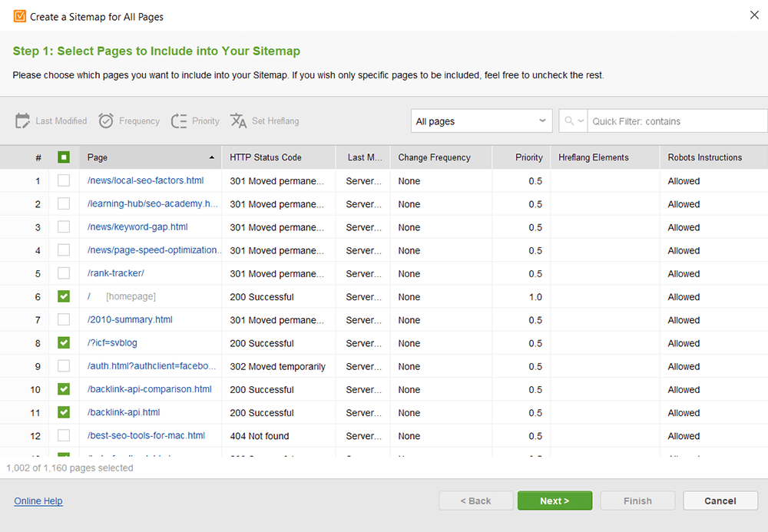The width and height of the screenshot is (768, 532).
Task: Open the /news/local-seo-factors.html page link
Action: pyautogui.click(x=145, y=180)
